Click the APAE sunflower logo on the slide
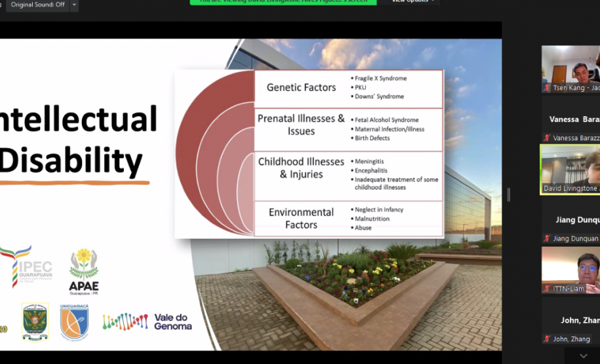600x364 pixels. pos(84,272)
